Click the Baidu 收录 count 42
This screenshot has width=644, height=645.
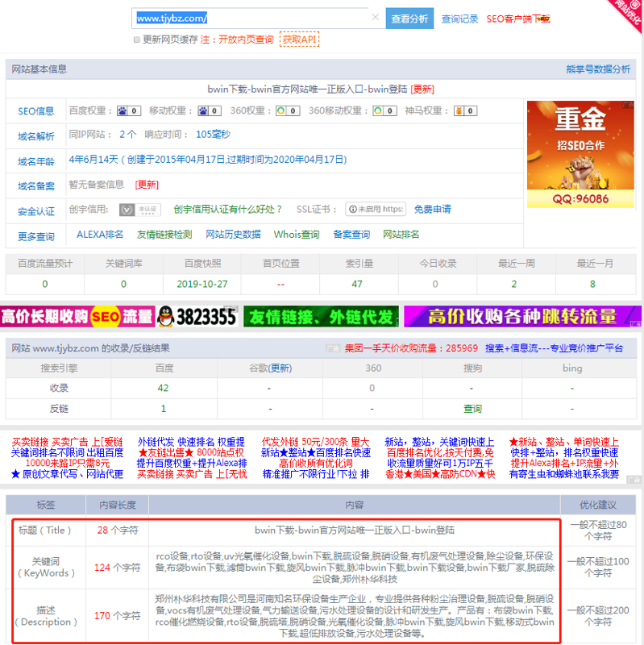164,388
